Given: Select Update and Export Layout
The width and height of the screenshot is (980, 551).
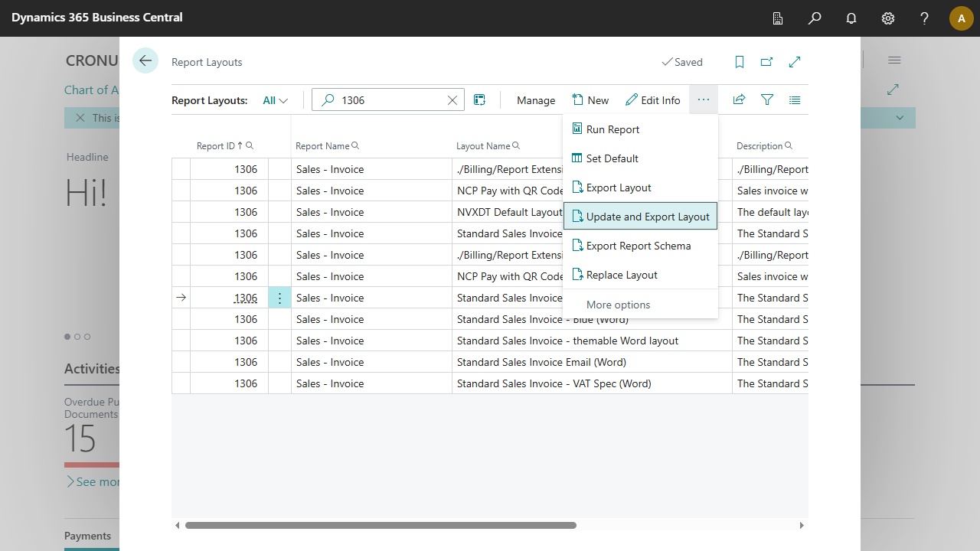Looking at the screenshot, I should pos(641,217).
